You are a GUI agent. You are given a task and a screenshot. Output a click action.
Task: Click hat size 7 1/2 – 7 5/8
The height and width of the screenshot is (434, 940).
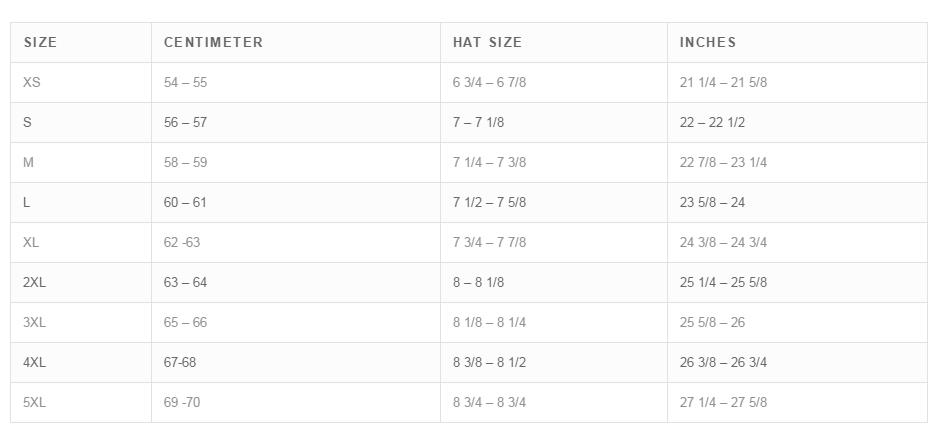[x=489, y=202]
